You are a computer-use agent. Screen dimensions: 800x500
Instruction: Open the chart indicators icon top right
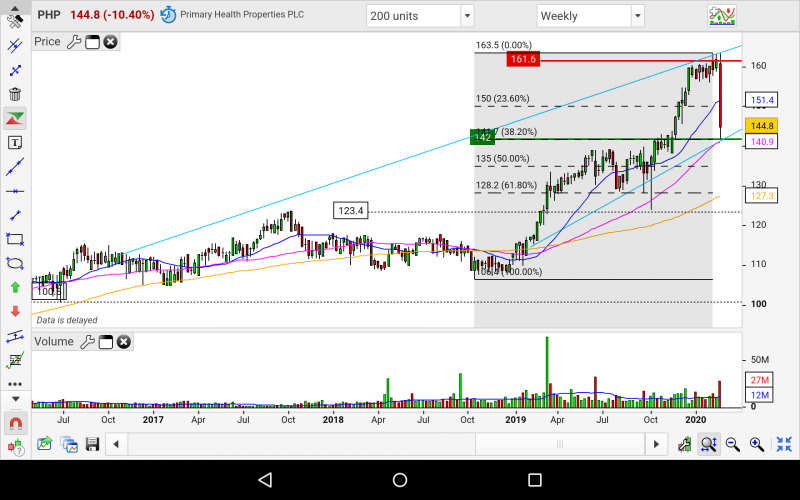[x=722, y=16]
